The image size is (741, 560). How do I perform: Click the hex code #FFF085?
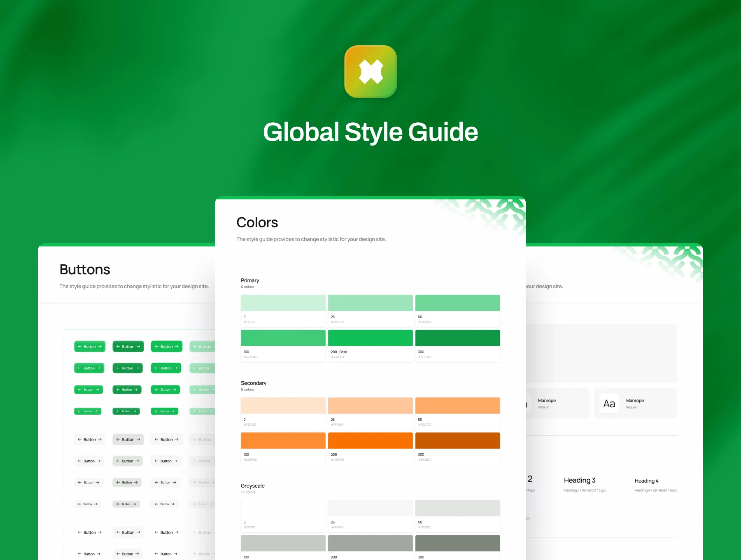[x=337, y=425]
